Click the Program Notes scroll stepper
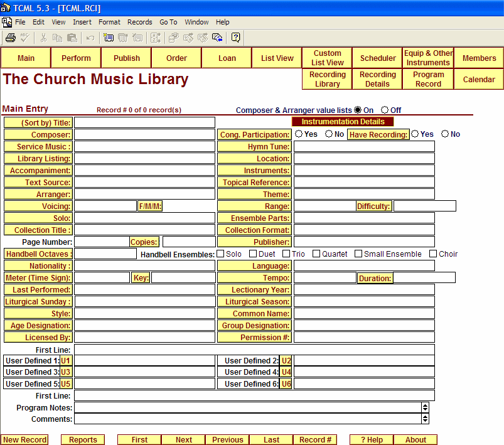 pyautogui.click(x=426, y=407)
